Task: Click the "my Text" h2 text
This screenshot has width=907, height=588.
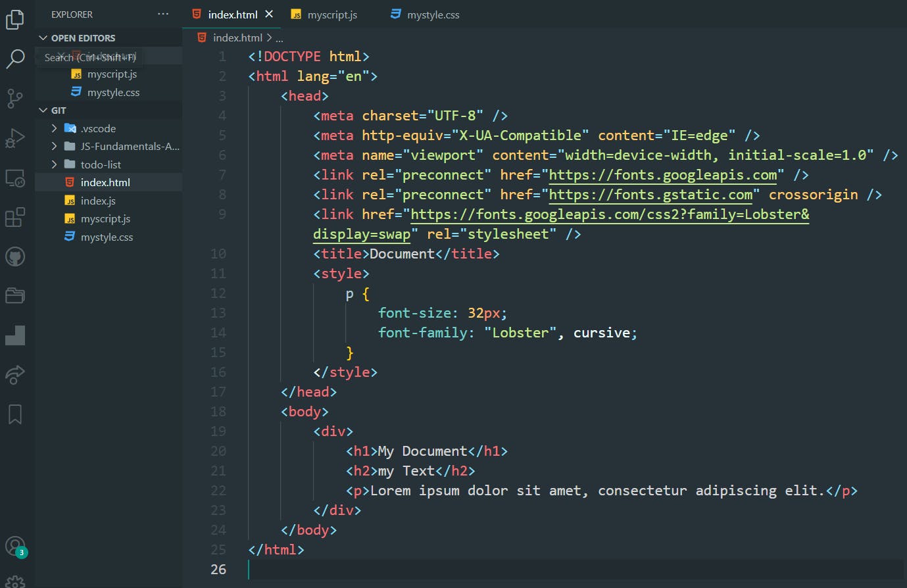Action: (406, 471)
